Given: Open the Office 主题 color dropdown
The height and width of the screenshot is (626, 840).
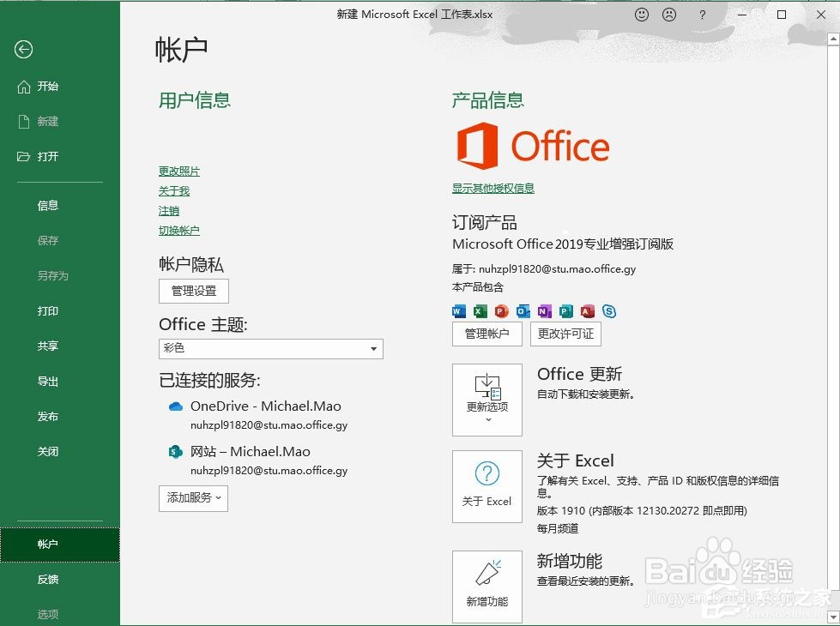Looking at the screenshot, I should pos(373,349).
